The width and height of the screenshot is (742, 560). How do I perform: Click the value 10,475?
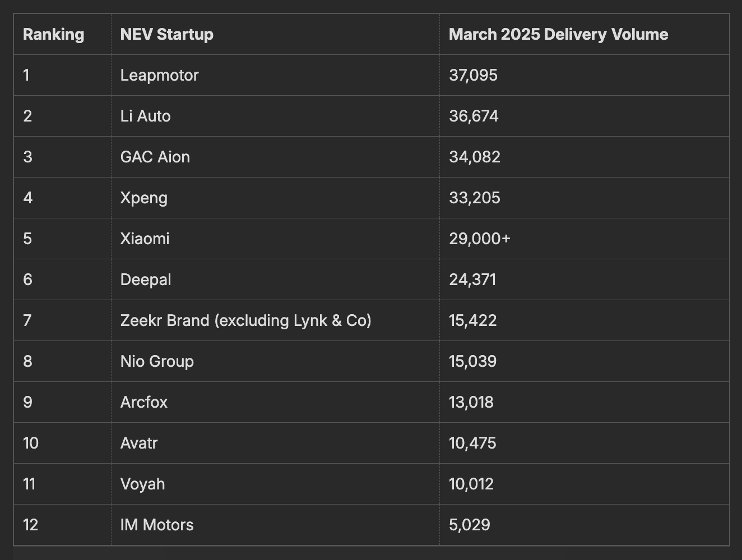coord(473,443)
